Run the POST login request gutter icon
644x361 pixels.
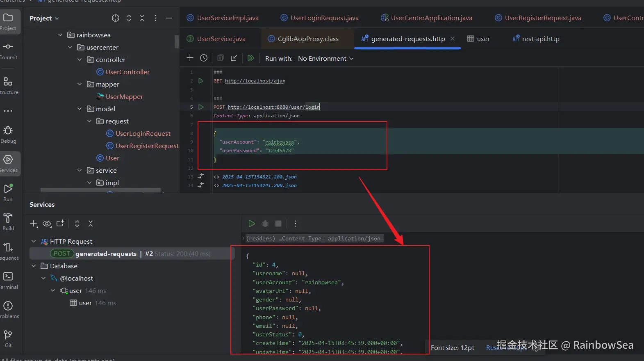(201, 107)
